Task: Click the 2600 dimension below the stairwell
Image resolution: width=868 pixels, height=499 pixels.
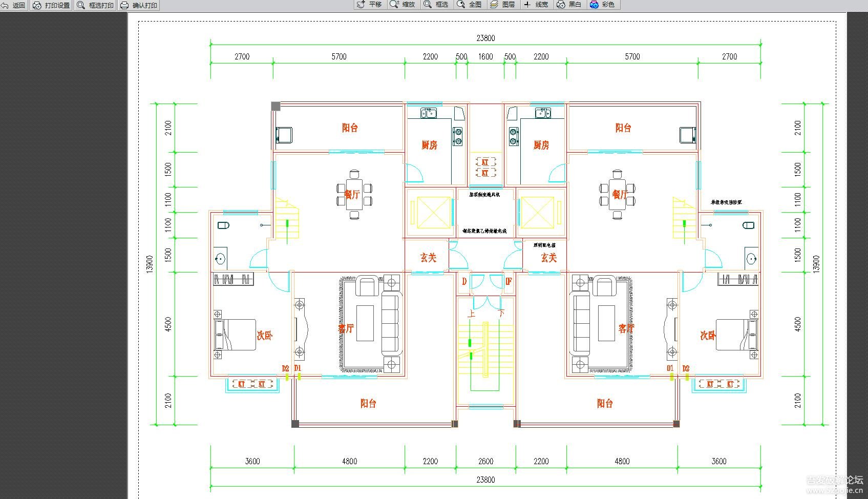Action: (x=485, y=461)
